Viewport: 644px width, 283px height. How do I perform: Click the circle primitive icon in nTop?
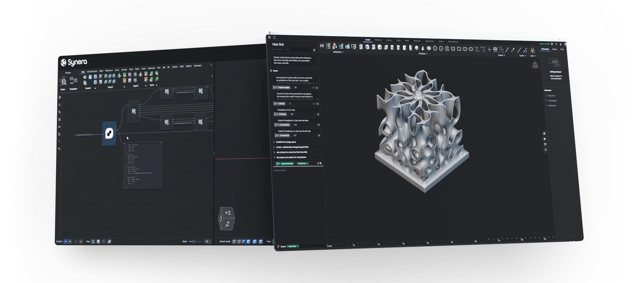tap(441, 49)
